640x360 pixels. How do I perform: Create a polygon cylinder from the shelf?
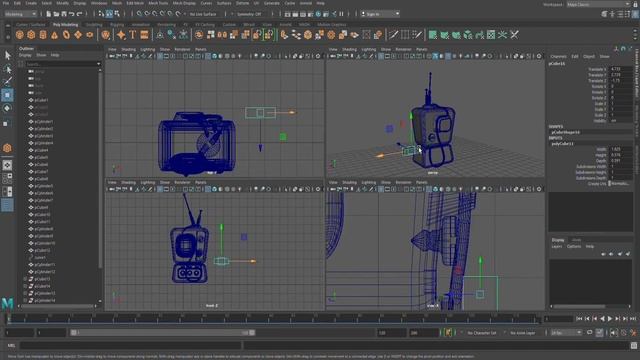click(x=43, y=35)
